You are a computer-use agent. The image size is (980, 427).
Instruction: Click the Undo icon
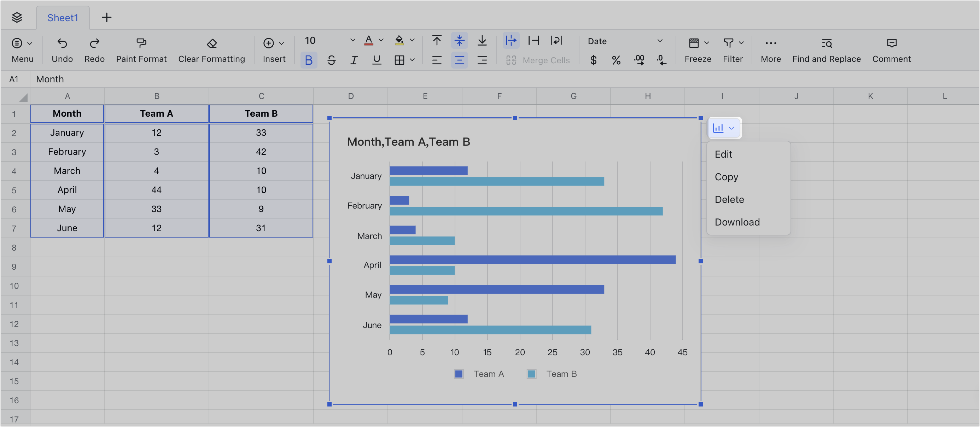coord(62,43)
